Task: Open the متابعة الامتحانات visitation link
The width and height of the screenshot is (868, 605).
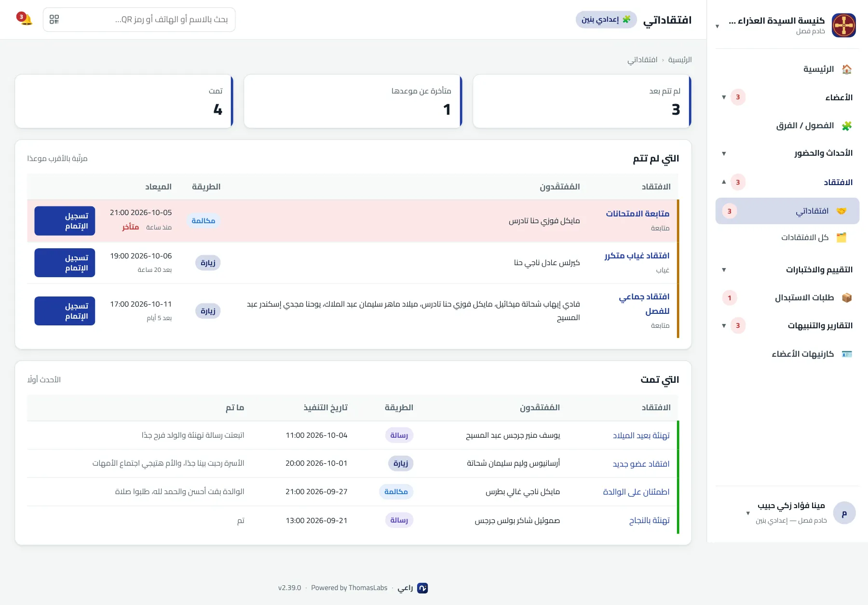Action: tap(637, 214)
